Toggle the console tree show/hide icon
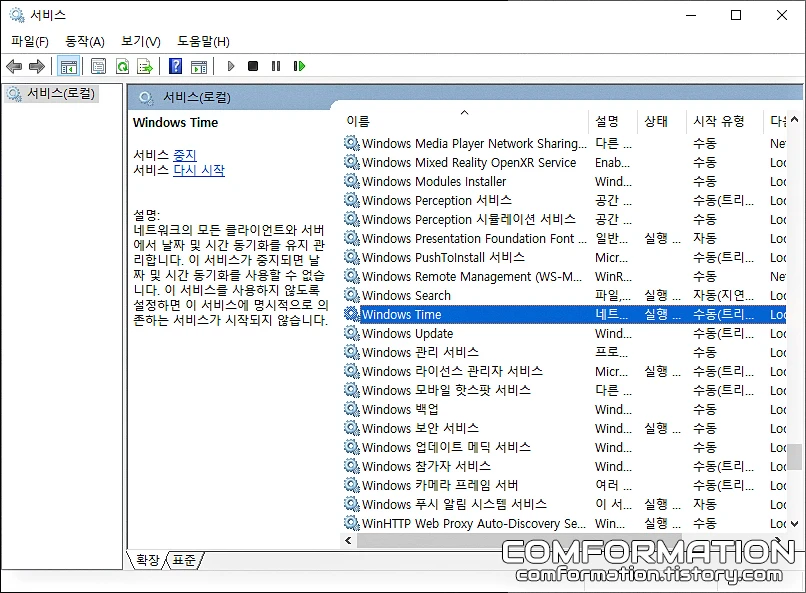The width and height of the screenshot is (806, 593). (68, 66)
